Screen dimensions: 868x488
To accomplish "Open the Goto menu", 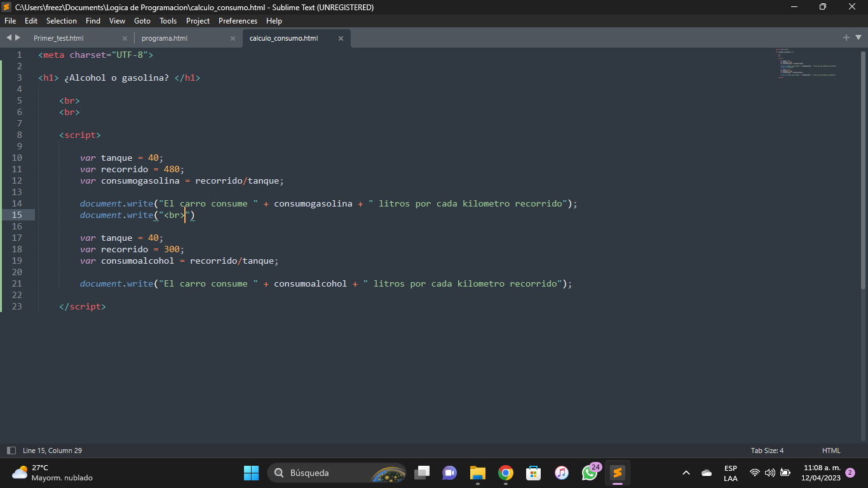I will [x=142, y=21].
